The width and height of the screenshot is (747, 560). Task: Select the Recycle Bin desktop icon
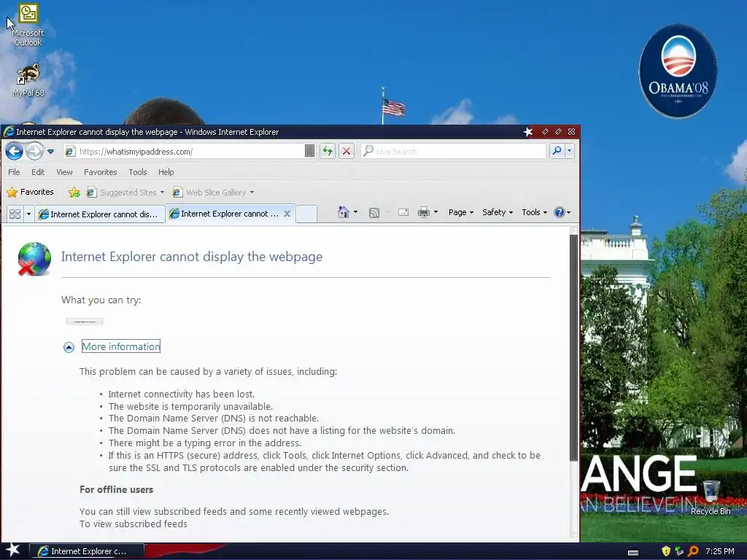click(x=711, y=497)
